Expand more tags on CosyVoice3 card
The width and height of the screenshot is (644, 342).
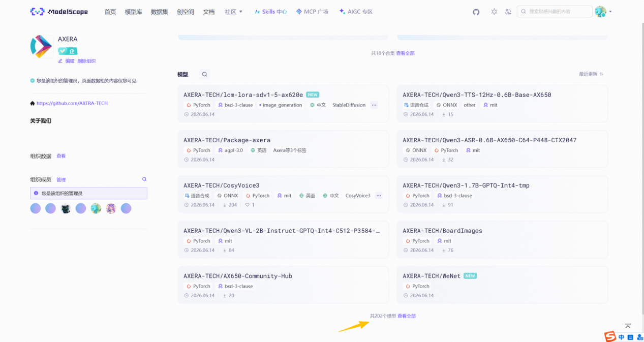[x=379, y=196]
